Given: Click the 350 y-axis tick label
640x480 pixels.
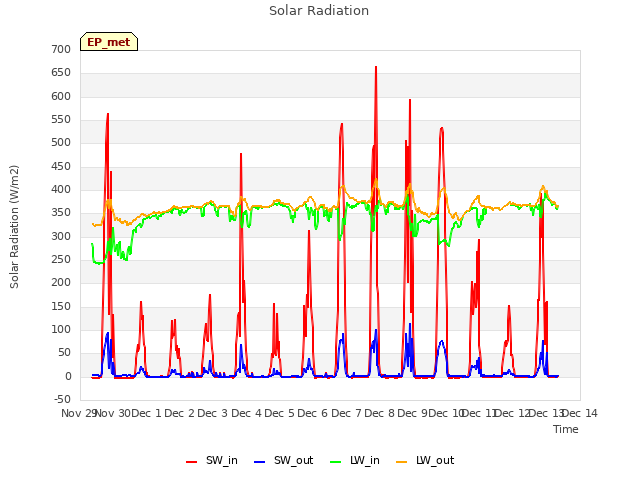Looking at the screenshot, I should (x=61, y=213).
